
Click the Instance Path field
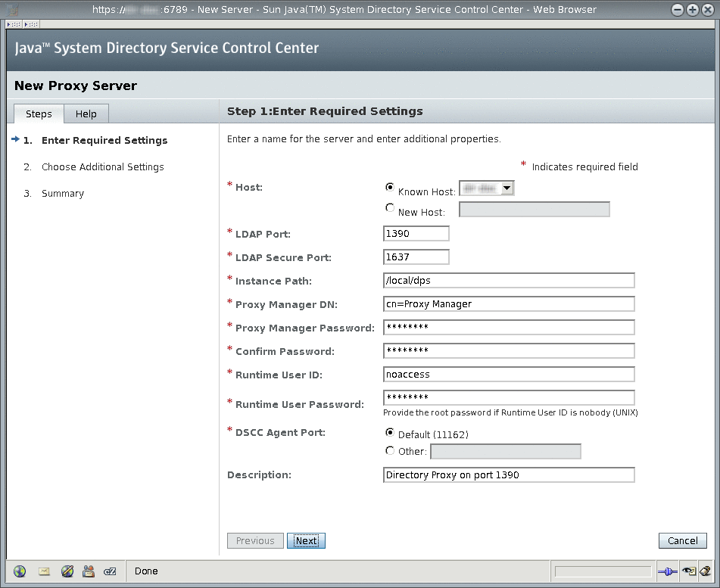509,281
